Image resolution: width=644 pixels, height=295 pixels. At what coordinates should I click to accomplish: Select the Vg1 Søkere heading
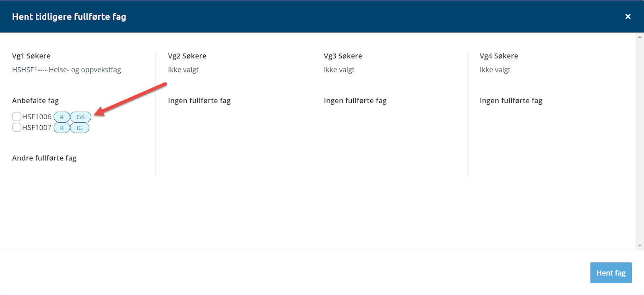pyautogui.click(x=31, y=56)
